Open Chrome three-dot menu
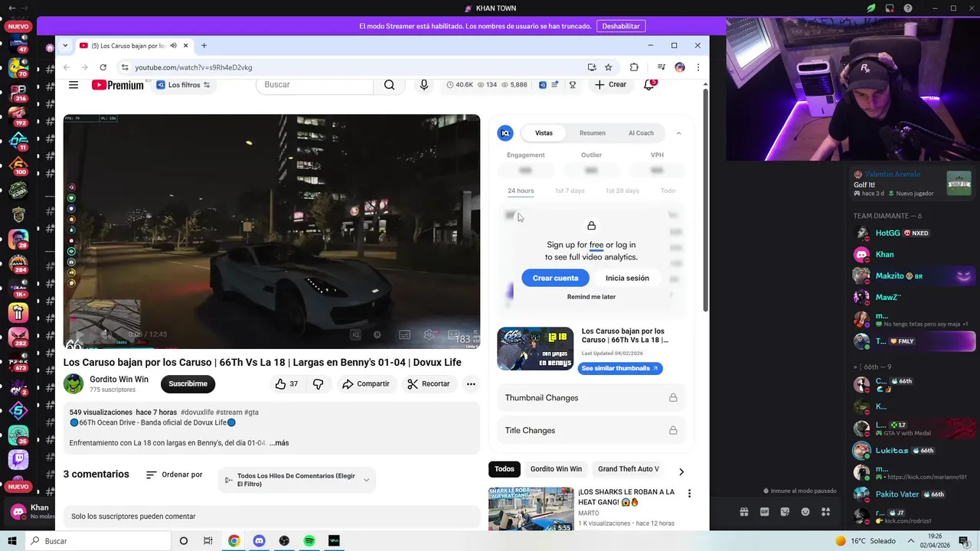The image size is (980, 551). pos(697,67)
